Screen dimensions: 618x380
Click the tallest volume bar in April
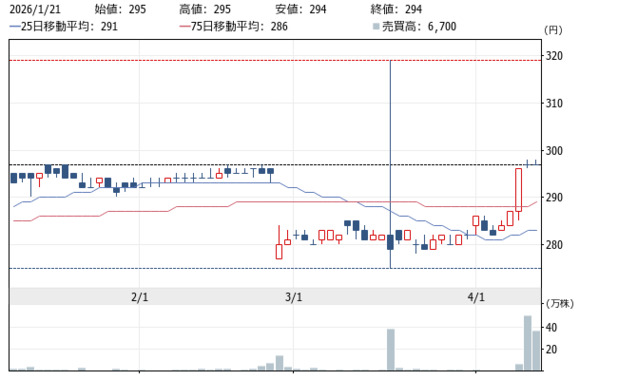click(x=527, y=343)
